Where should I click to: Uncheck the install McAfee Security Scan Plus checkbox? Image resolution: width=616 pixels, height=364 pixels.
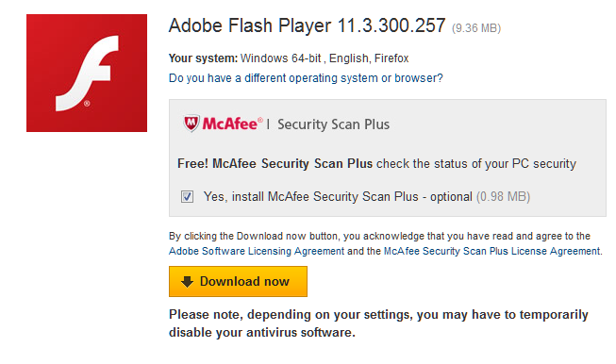[x=187, y=196]
